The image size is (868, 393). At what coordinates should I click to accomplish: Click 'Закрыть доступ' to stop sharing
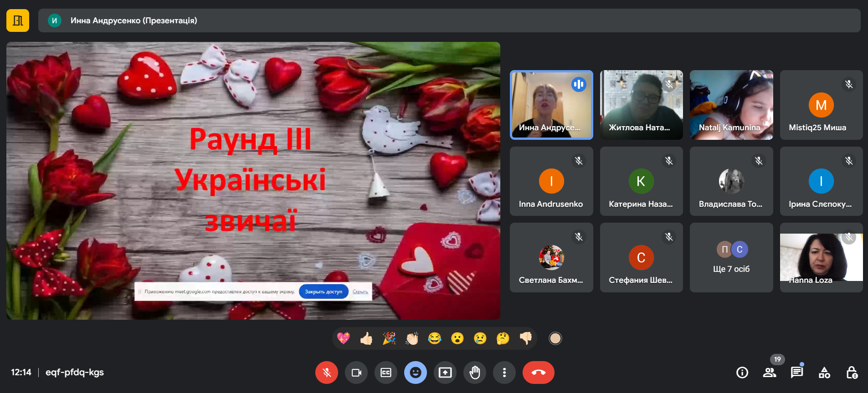pos(324,292)
